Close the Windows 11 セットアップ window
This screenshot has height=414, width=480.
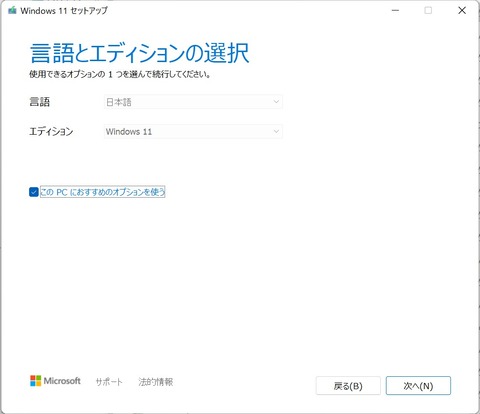462,10
